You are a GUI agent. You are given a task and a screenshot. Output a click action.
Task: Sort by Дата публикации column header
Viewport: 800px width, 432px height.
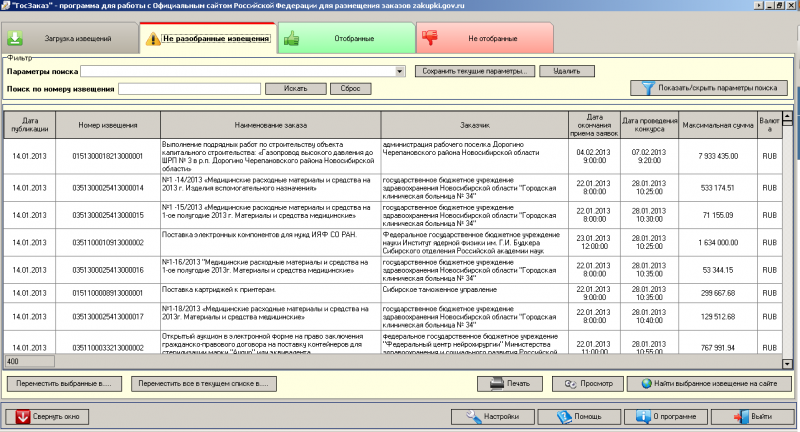30,125
